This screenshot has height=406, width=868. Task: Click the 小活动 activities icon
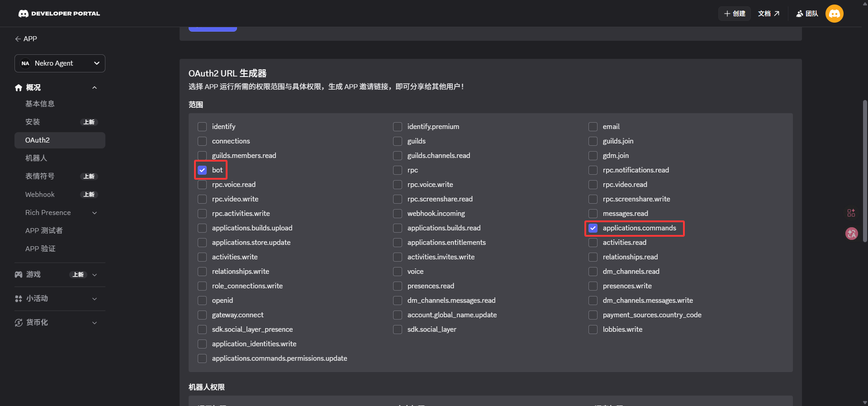click(19, 299)
